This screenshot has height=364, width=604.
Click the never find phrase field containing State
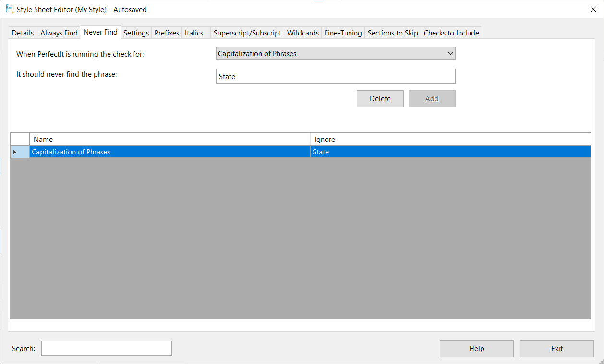click(x=336, y=77)
